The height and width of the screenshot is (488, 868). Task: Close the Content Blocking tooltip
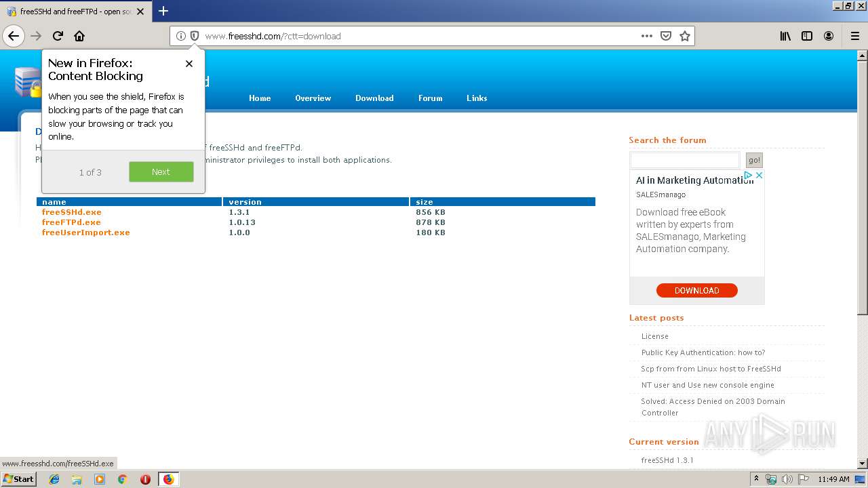tap(189, 64)
